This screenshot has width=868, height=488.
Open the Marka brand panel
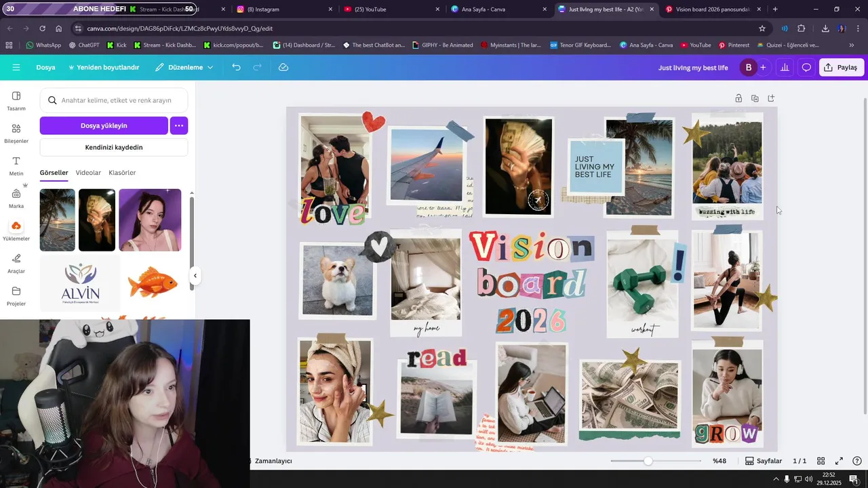click(x=16, y=198)
